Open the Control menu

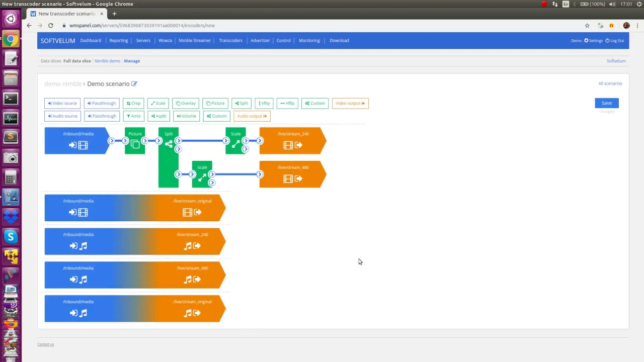(x=283, y=40)
